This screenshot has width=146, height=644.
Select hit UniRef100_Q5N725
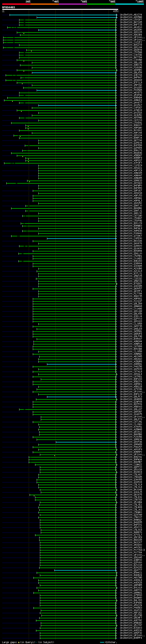(x=131, y=276)
